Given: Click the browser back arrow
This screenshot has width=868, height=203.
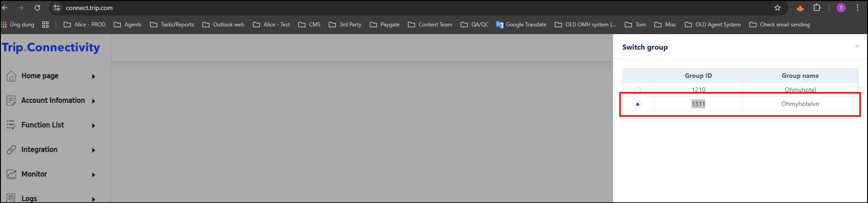Looking at the screenshot, I should click(x=5, y=8).
